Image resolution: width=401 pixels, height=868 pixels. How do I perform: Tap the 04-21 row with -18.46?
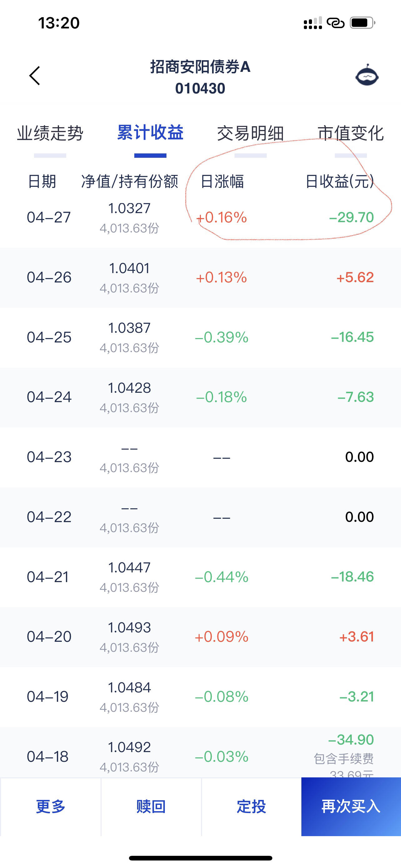200,577
